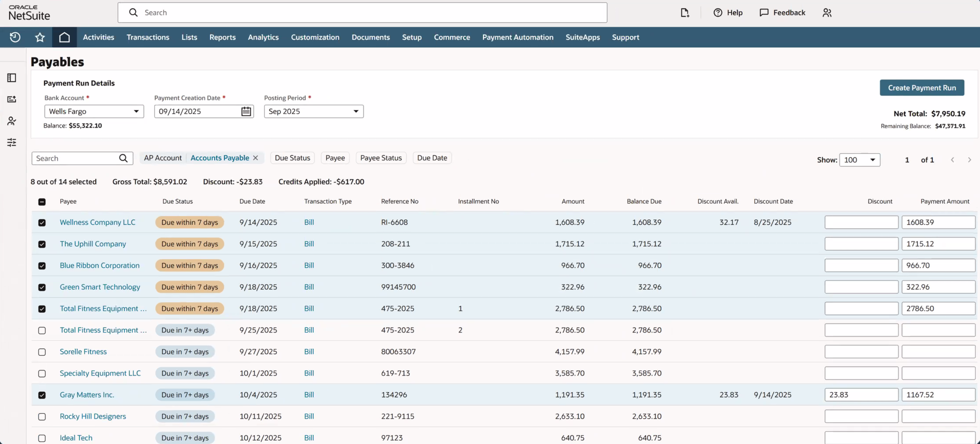Open the Transactions menu

click(x=148, y=37)
